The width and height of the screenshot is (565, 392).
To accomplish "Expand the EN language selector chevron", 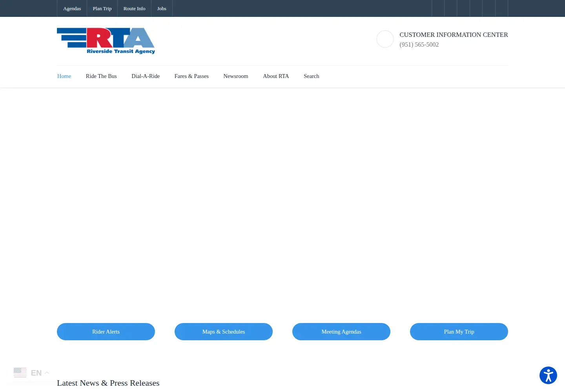I will tap(47, 373).
